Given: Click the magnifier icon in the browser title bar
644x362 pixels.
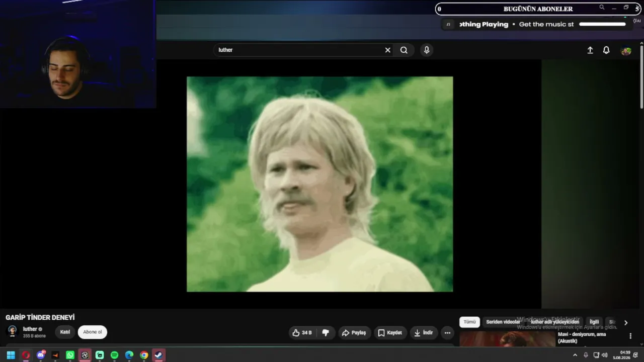Looking at the screenshot, I should (602, 8).
